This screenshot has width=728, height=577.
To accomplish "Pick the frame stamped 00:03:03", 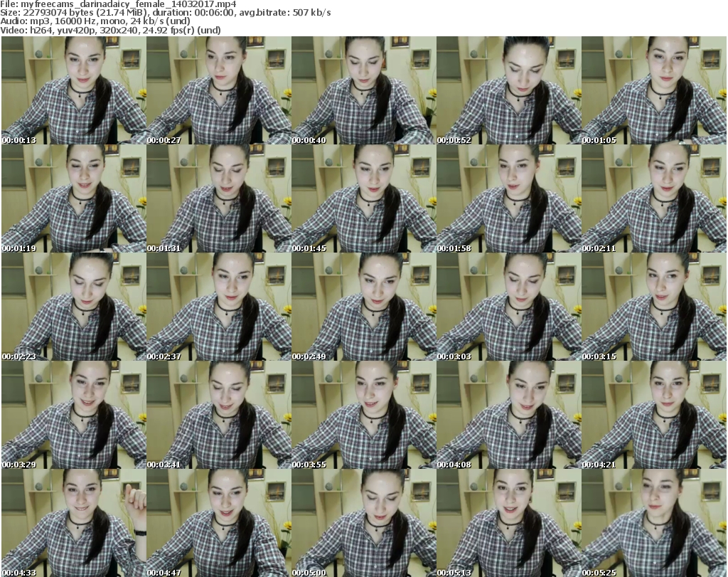I will coord(509,307).
